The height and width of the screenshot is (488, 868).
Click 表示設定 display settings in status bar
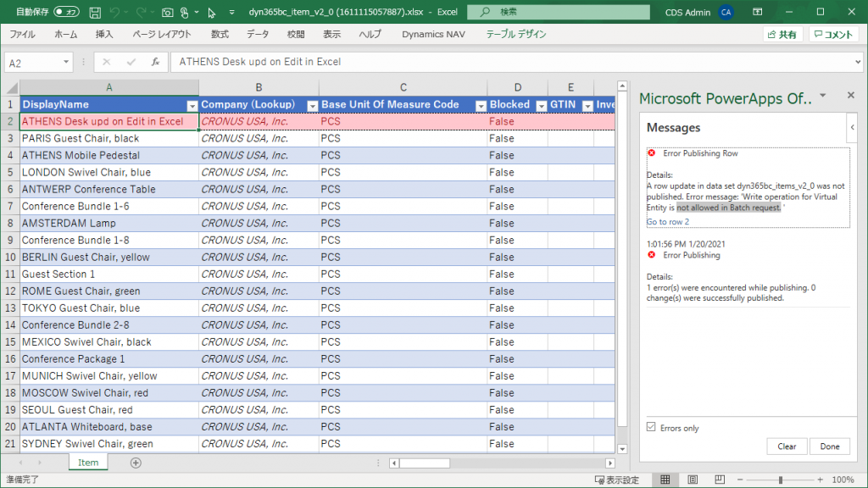click(x=617, y=480)
